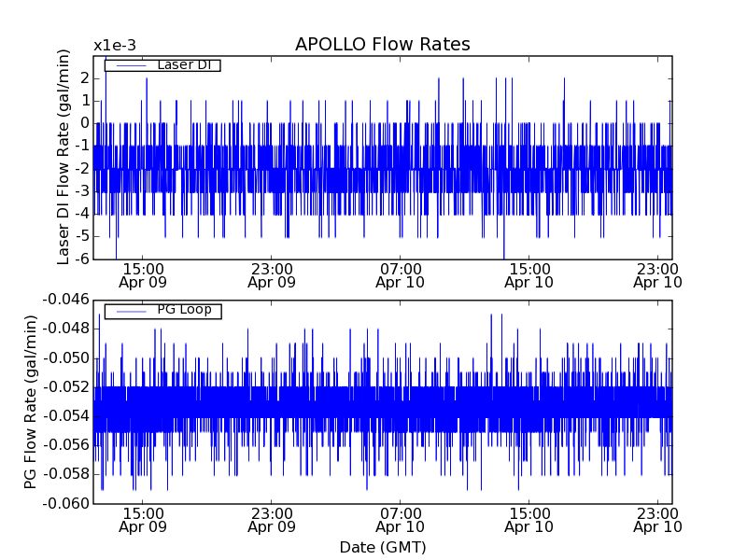
Task: Click top plot's 07:00 Apr 10 tick label
Action: 401,274
